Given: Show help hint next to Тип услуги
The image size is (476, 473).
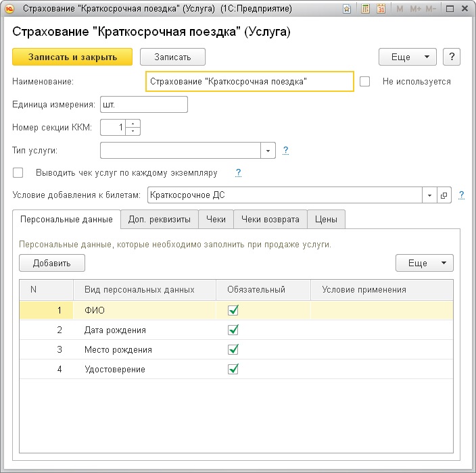Looking at the screenshot, I should pyautogui.click(x=285, y=150).
